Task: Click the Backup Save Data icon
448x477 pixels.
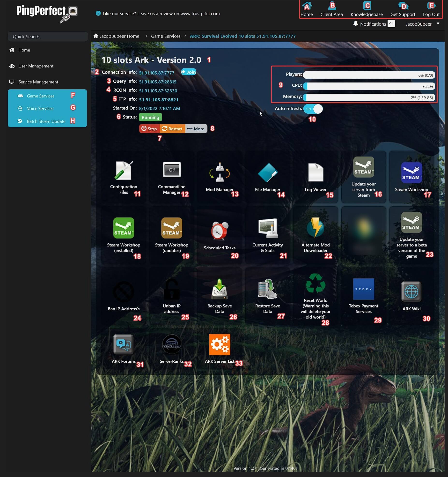Action: tap(220, 289)
